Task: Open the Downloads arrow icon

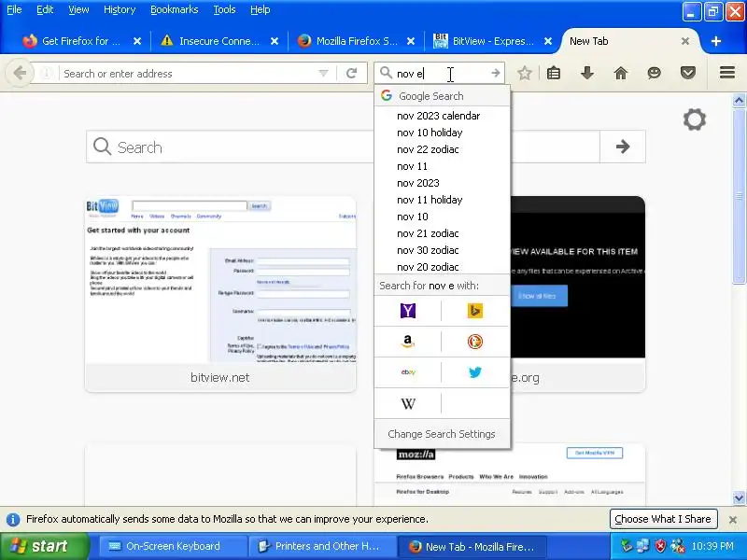Action: tap(587, 73)
